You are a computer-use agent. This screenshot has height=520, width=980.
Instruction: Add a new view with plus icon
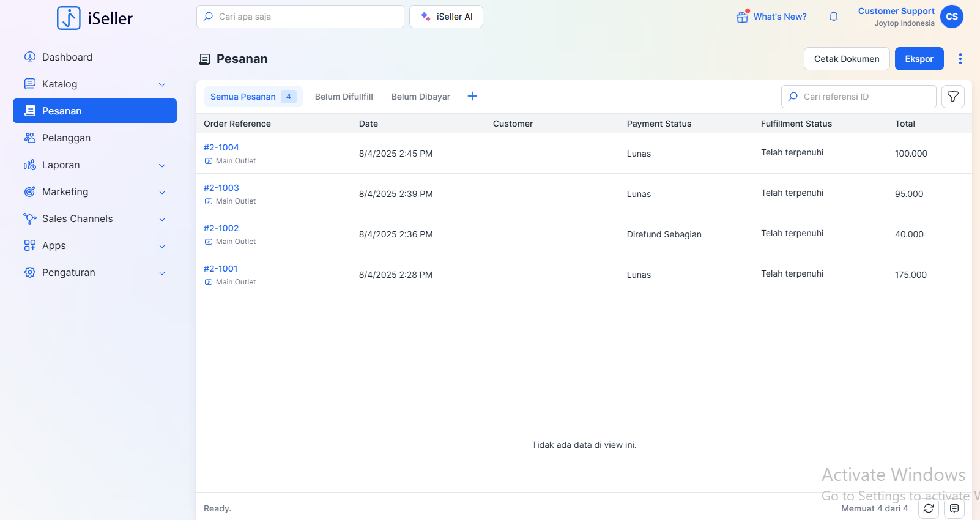[472, 97]
